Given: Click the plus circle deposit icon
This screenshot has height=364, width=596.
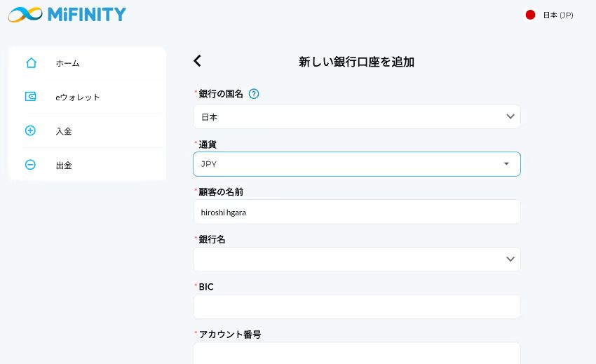Looking at the screenshot, I should [x=30, y=130].
